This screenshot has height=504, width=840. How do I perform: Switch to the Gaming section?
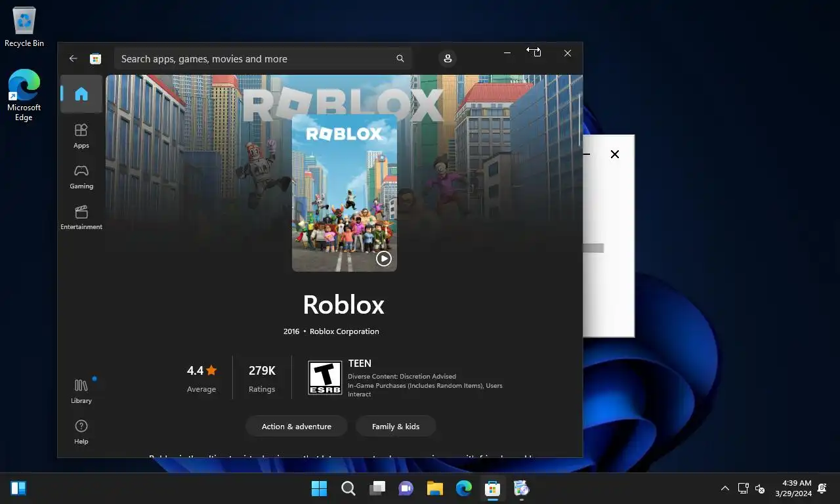tap(81, 177)
